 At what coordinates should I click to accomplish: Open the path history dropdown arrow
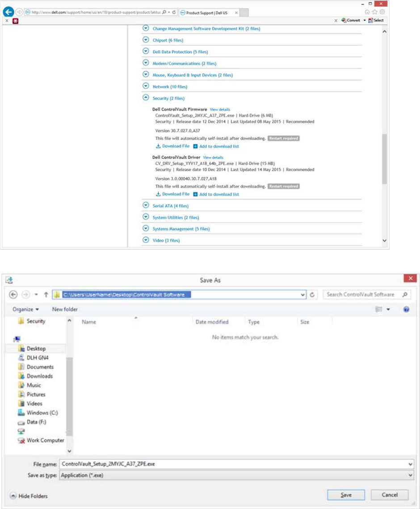coord(303,295)
